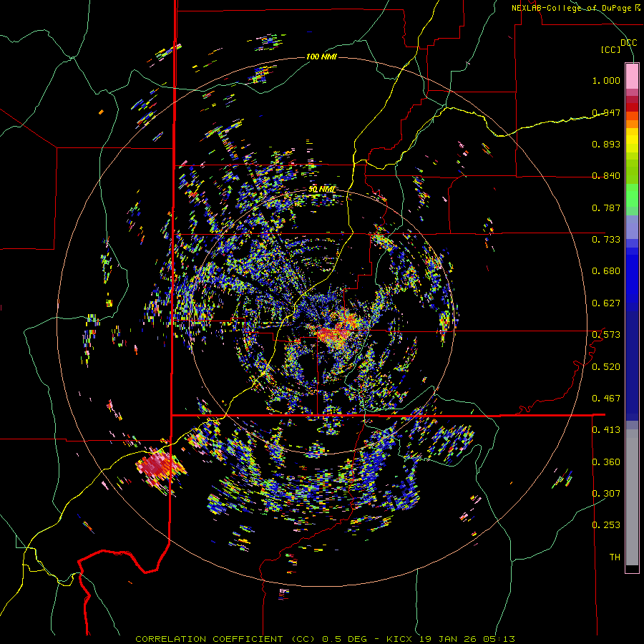Viewport: 644px width, 644px height.
Task: Click the 0.787 scale value
Action: tap(606, 208)
